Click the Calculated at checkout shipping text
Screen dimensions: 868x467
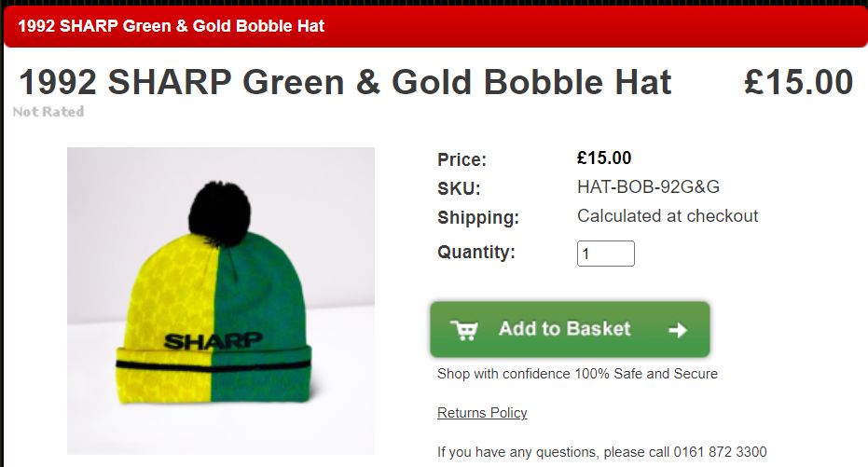(668, 216)
